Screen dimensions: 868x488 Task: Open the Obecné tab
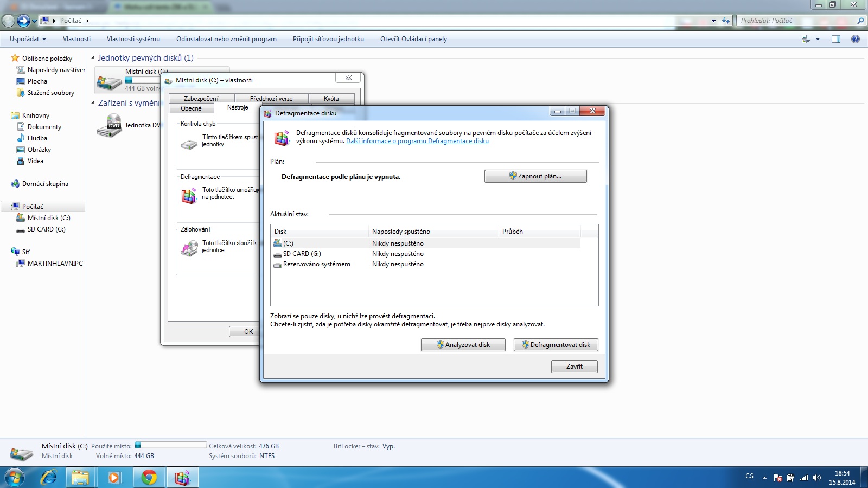click(191, 108)
